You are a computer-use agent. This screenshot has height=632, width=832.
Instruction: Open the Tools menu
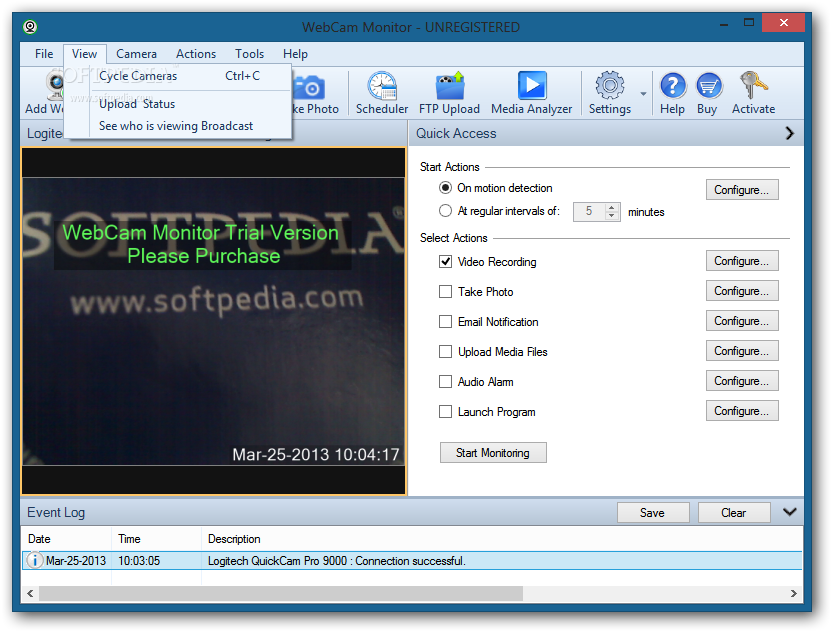(x=249, y=54)
